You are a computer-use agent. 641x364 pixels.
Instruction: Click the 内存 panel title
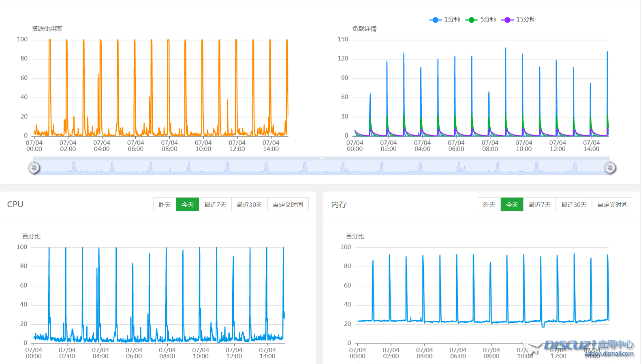(x=339, y=204)
